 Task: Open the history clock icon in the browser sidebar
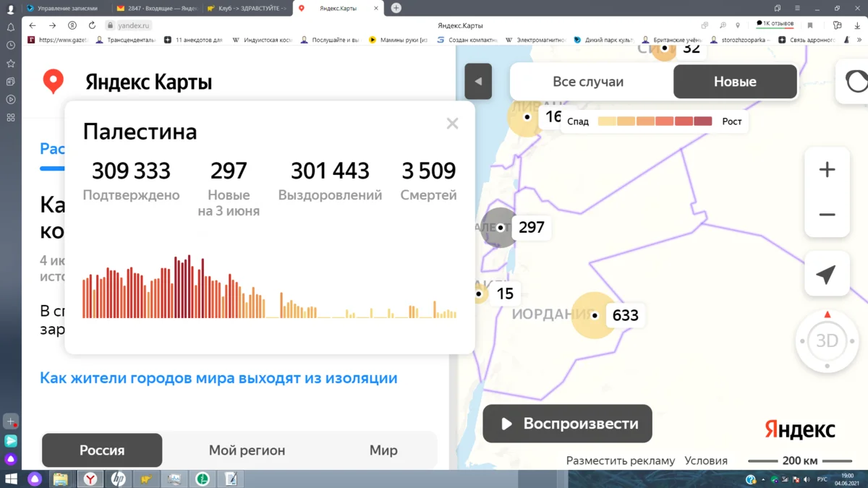pyautogui.click(x=10, y=45)
